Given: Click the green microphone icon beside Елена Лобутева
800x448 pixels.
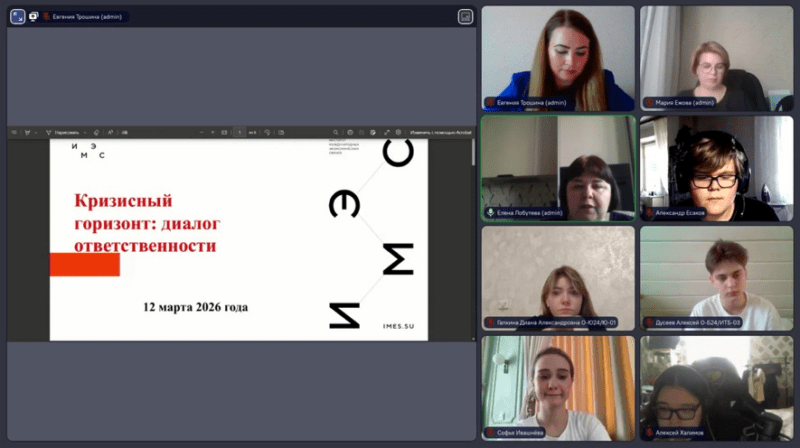Looking at the screenshot, I should pos(490,213).
